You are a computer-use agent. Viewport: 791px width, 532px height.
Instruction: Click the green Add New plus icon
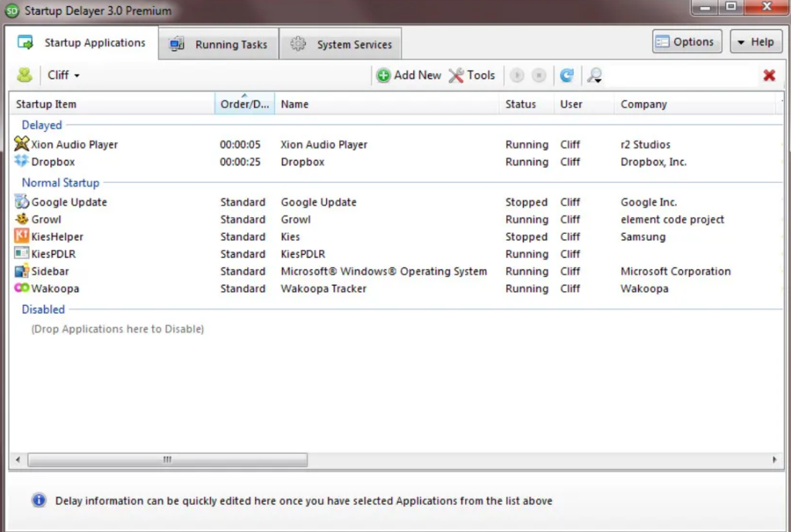point(383,75)
